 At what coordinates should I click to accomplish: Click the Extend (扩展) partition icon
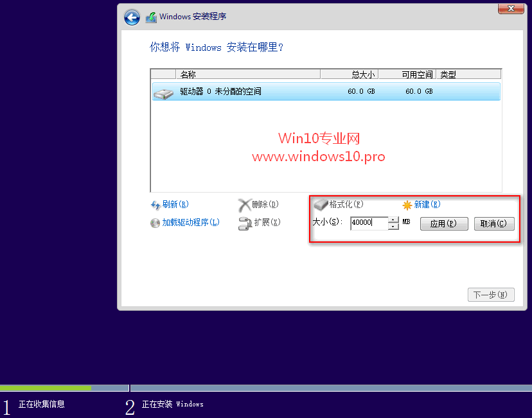pyautogui.click(x=247, y=224)
